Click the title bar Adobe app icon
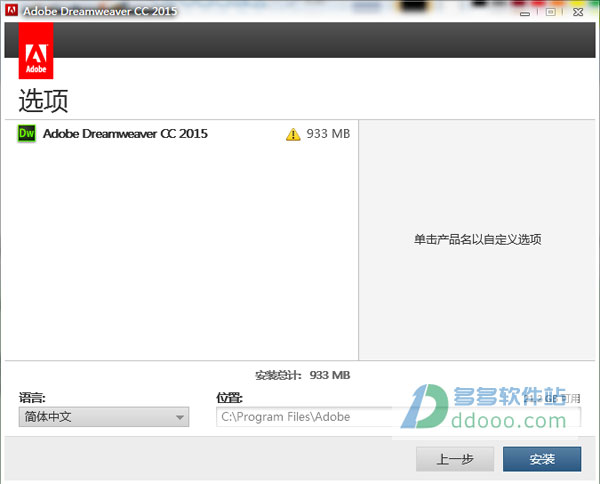Image resolution: width=600 pixels, height=484 pixels. 11,10
